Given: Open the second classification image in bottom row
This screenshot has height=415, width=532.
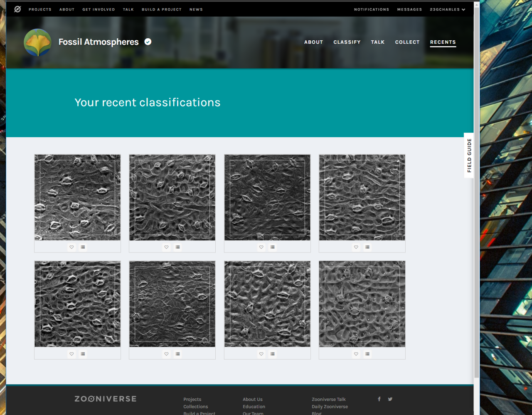Looking at the screenshot, I should [172, 304].
